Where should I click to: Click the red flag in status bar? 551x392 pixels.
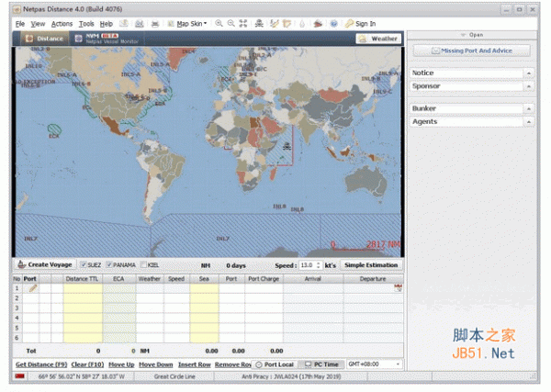[x=19, y=376]
